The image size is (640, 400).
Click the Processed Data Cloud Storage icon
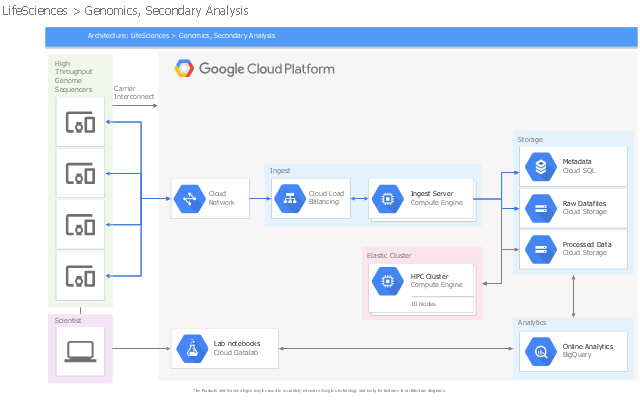541,249
